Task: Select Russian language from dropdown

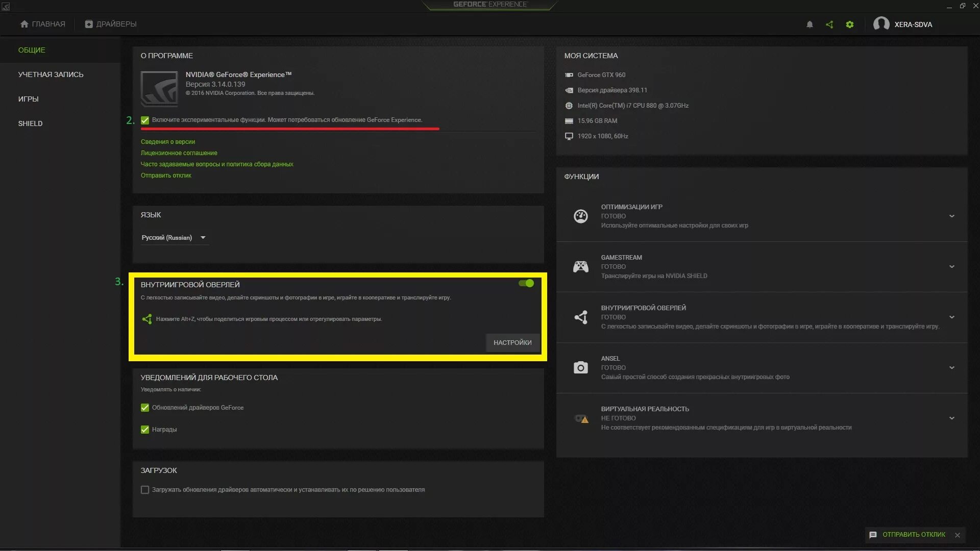Action: pyautogui.click(x=173, y=237)
